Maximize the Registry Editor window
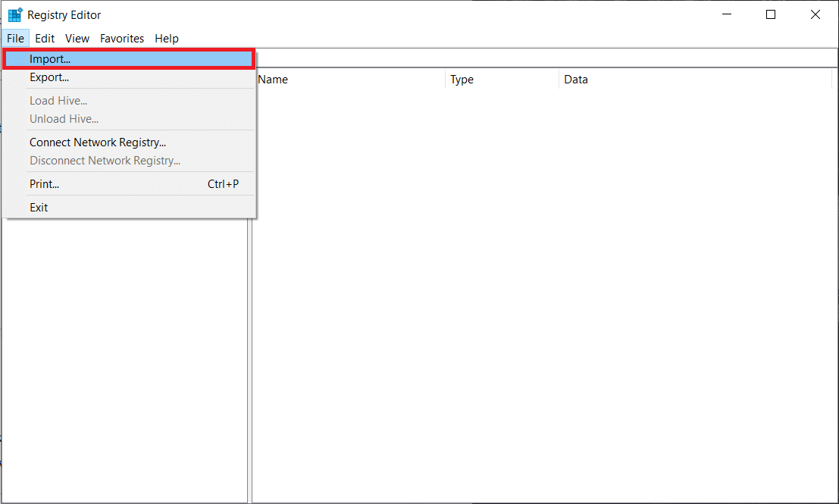Viewport: 839px width, 504px height. tap(771, 15)
